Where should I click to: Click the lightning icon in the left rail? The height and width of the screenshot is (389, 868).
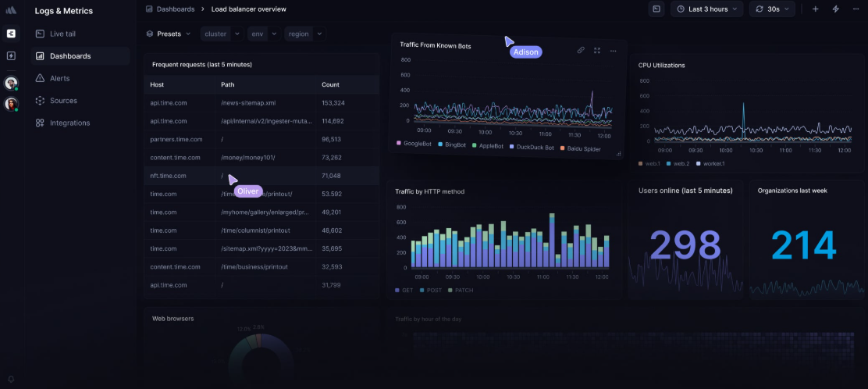point(11,55)
